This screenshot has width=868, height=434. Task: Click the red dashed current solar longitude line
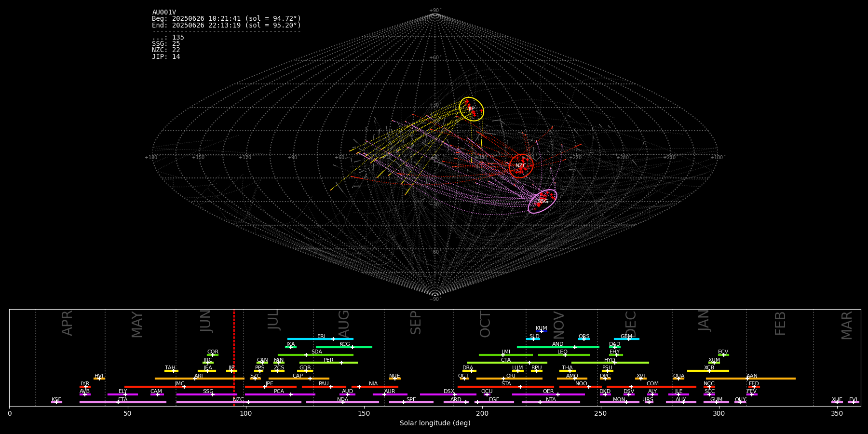(234, 357)
